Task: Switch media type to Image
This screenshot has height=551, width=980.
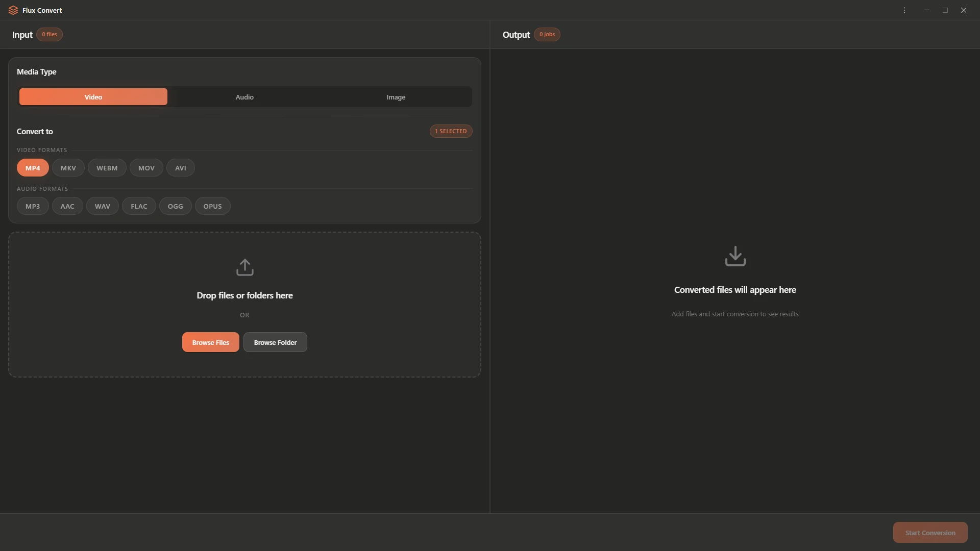Action: (x=396, y=96)
